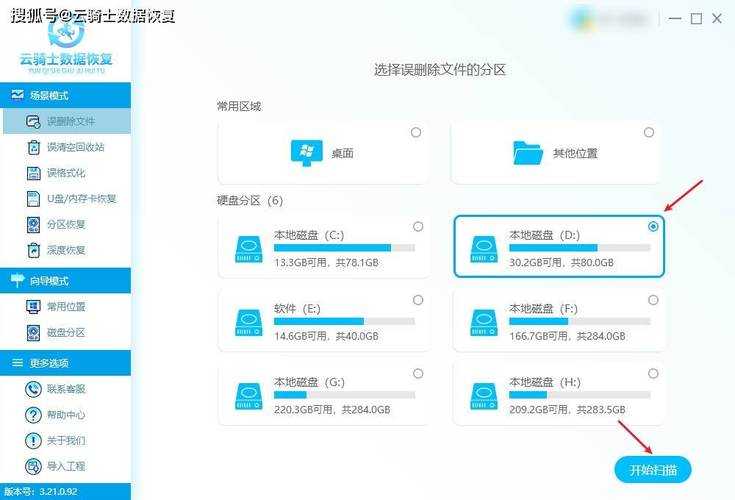Select radio button for 本地磁盘 (C:)
735x500 pixels.
click(418, 226)
